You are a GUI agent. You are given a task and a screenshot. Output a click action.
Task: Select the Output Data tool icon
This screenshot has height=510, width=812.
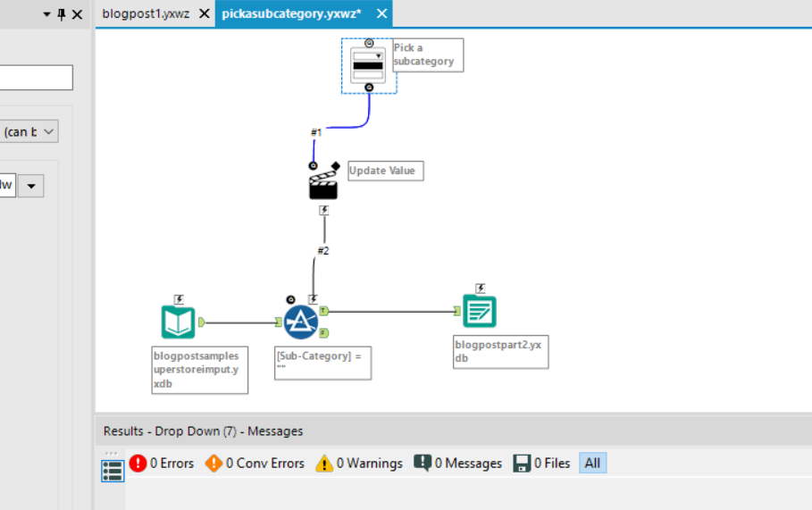tap(480, 311)
